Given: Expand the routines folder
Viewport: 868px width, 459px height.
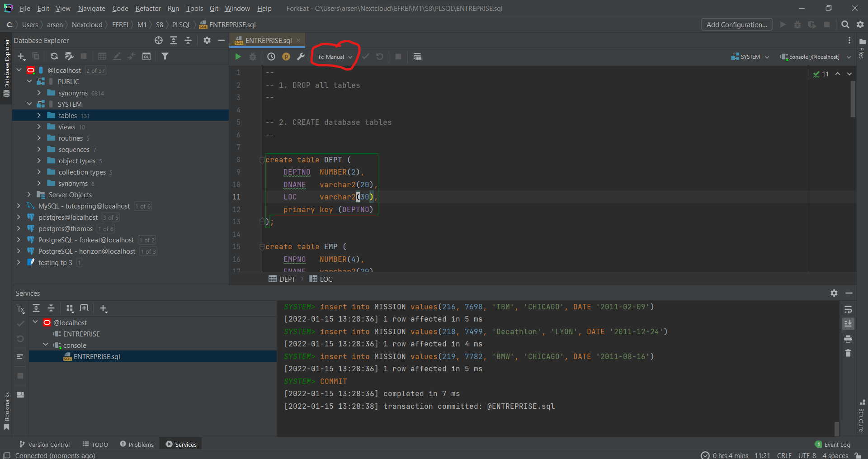Looking at the screenshot, I should pos(39,138).
